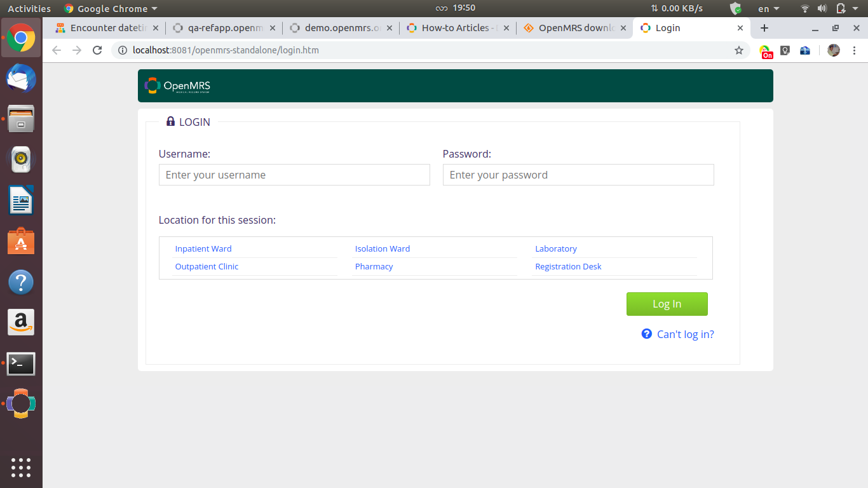
Task: Choose Outpatient Clinic location
Action: click(207, 266)
